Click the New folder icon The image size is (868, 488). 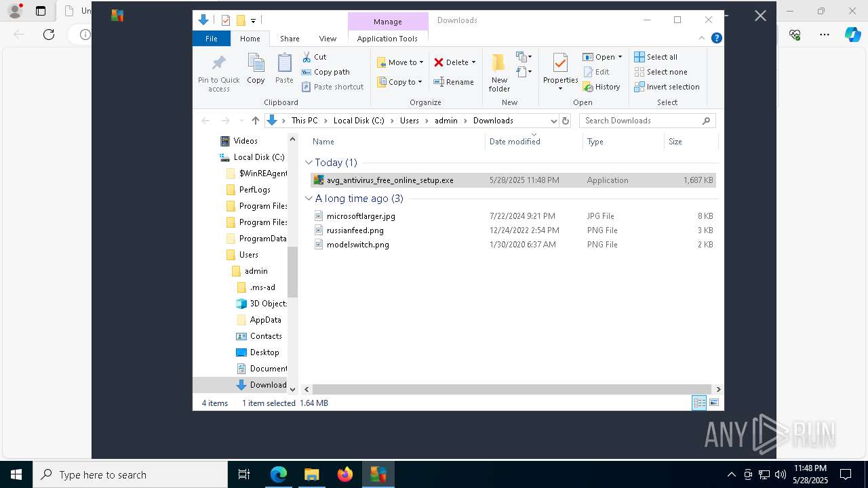coord(498,63)
